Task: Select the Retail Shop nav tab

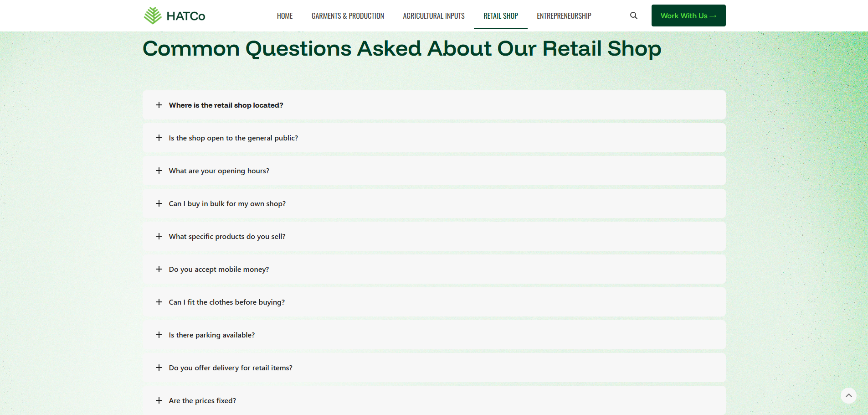Action: point(500,16)
